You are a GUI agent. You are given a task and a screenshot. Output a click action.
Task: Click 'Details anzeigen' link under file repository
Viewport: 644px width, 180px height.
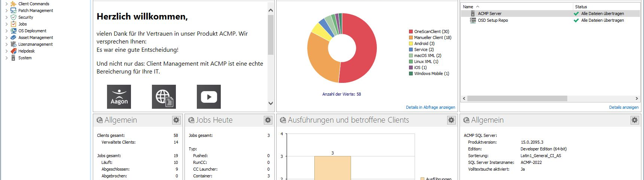click(x=623, y=107)
